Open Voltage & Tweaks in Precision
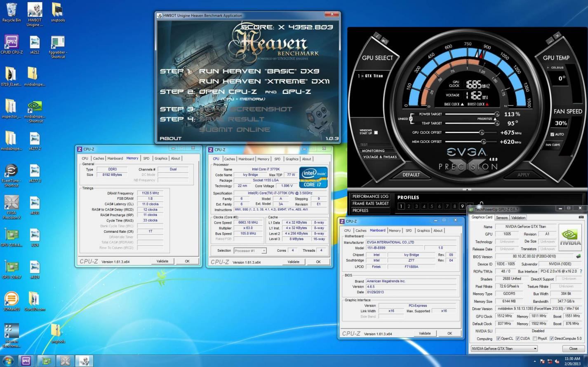Screen dimensions: 588x367 [379, 157]
